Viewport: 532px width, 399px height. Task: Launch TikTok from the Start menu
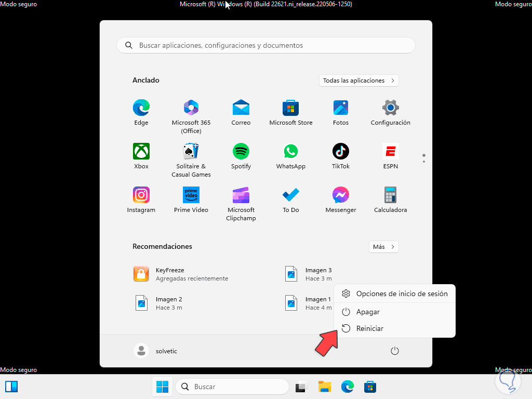(340, 151)
